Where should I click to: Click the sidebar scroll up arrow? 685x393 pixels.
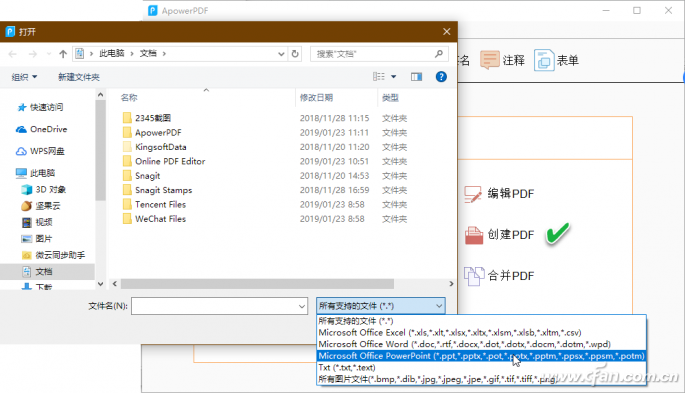click(100, 95)
